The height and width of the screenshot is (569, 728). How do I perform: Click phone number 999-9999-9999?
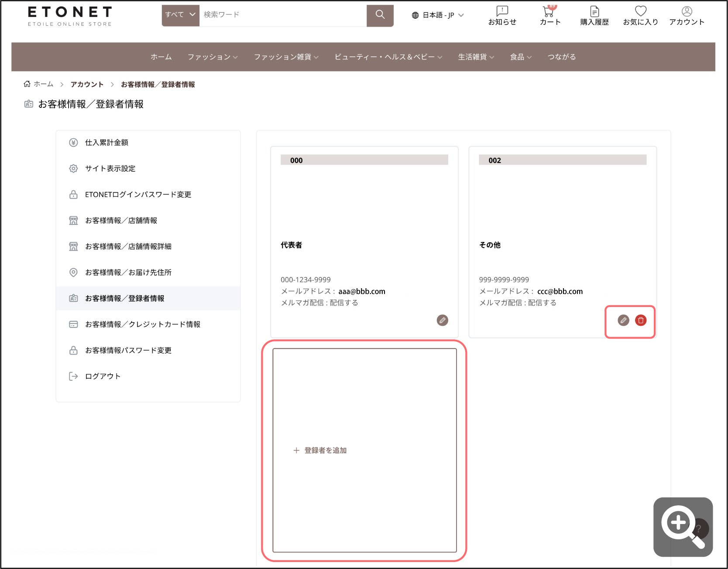tap(504, 279)
